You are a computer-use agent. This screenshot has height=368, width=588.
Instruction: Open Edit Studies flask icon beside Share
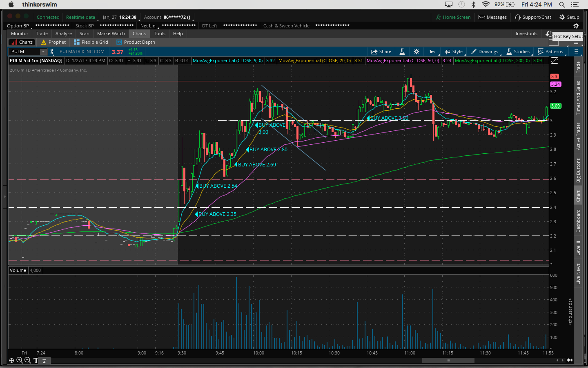pyautogui.click(x=402, y=52)
